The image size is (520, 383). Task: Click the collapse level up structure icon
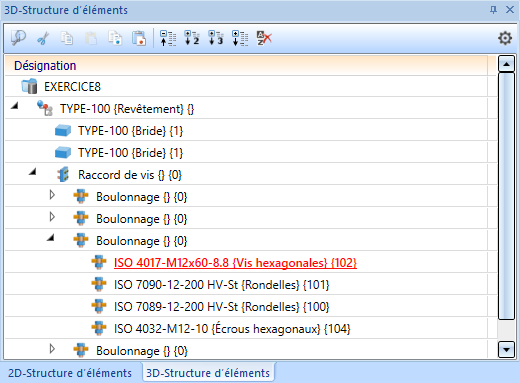point(168,38)
